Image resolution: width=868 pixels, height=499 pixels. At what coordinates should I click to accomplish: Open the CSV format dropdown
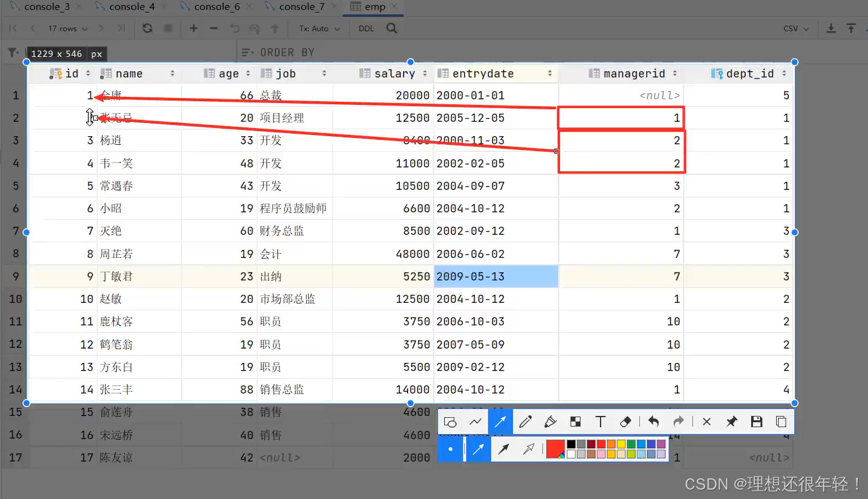(x=796, y=29)
